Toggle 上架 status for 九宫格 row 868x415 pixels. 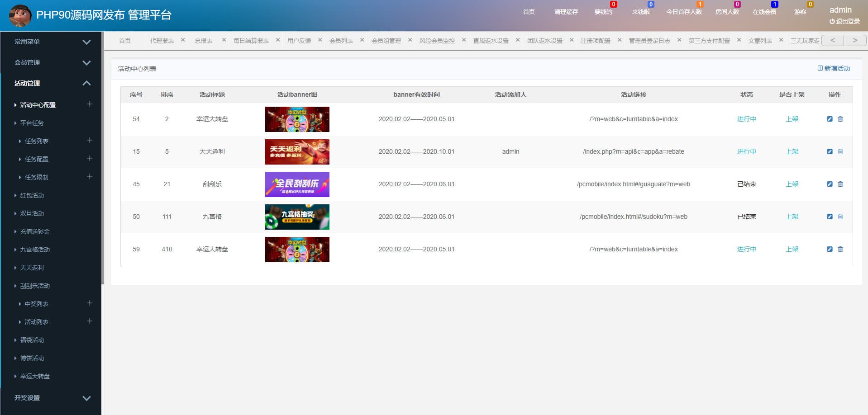(x=792, y=217)
